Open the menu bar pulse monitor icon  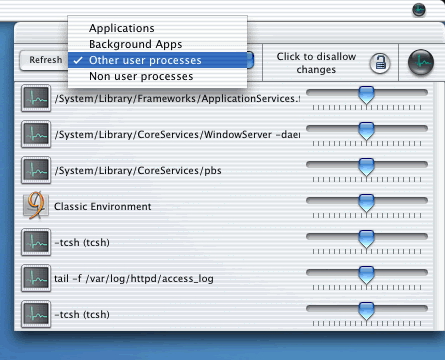coord(419,10)
